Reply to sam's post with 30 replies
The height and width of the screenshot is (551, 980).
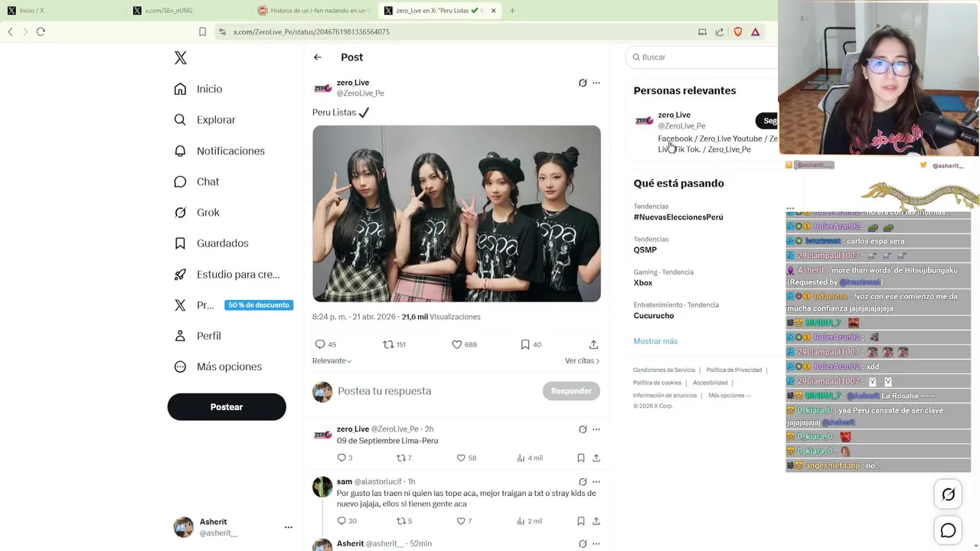[x=341, y=521]
